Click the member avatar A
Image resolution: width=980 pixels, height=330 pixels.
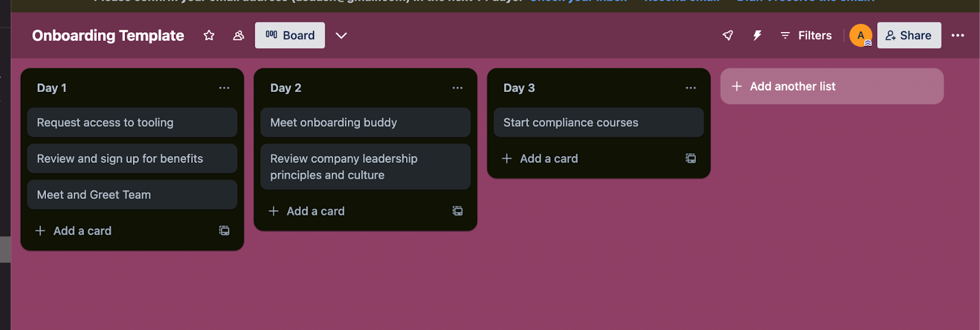tap(860, 36)
